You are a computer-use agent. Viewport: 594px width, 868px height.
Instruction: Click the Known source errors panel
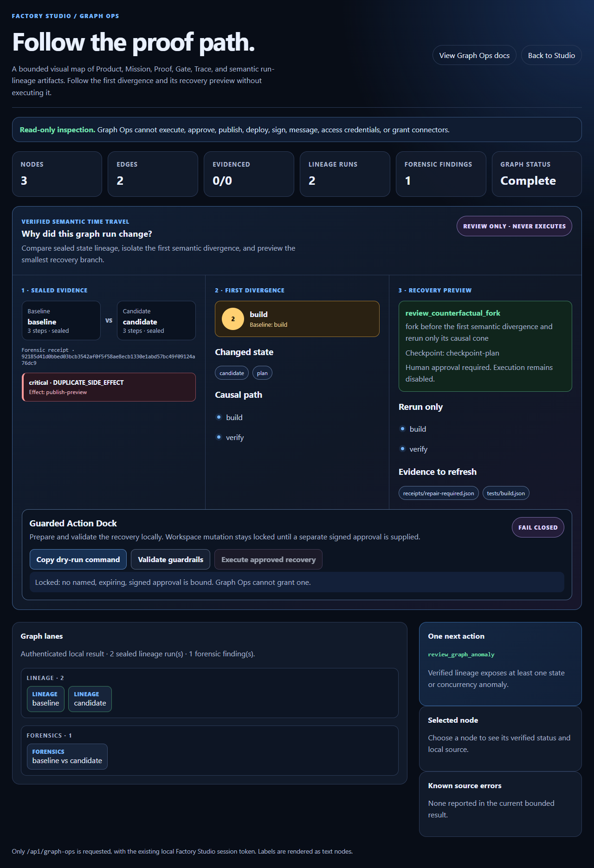pyautogui.click(x=500, y=804)
